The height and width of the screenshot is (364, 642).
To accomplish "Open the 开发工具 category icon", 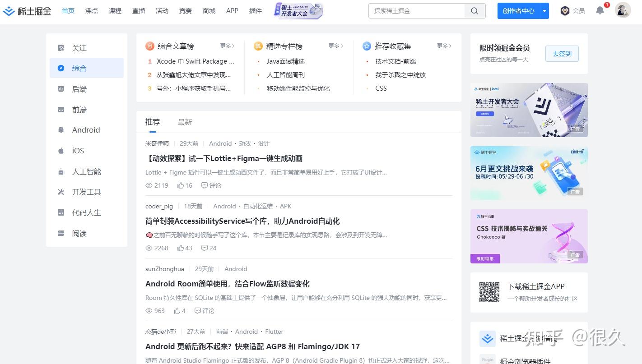I will coord(61,192).
